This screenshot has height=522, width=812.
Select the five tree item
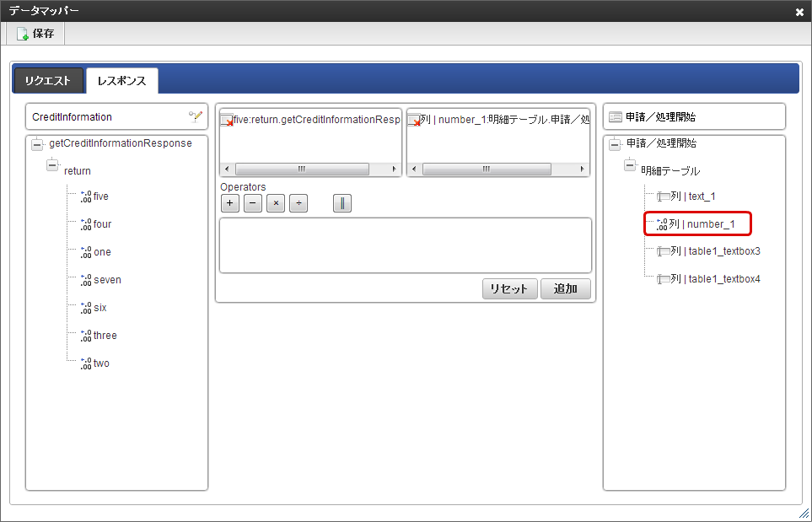[101, 196]
